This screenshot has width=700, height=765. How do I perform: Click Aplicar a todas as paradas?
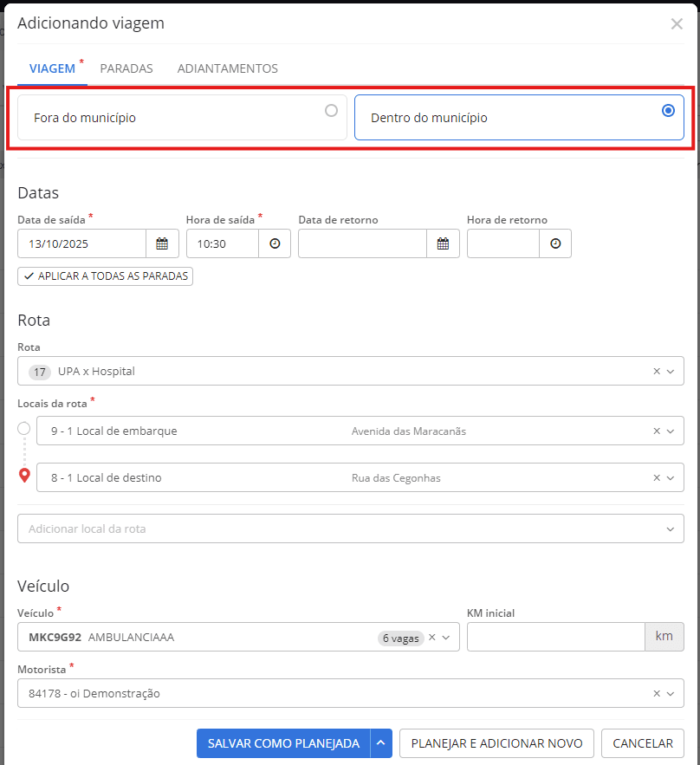(x=105, y=276)
